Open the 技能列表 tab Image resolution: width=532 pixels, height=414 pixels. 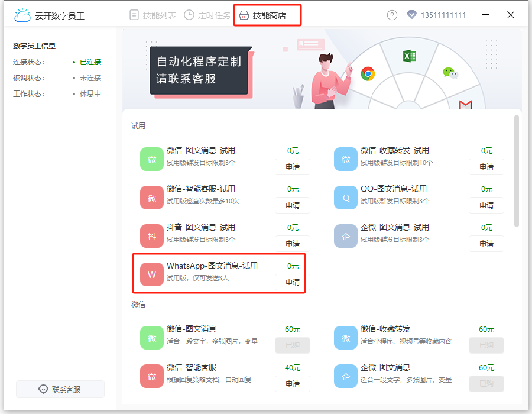153,15
